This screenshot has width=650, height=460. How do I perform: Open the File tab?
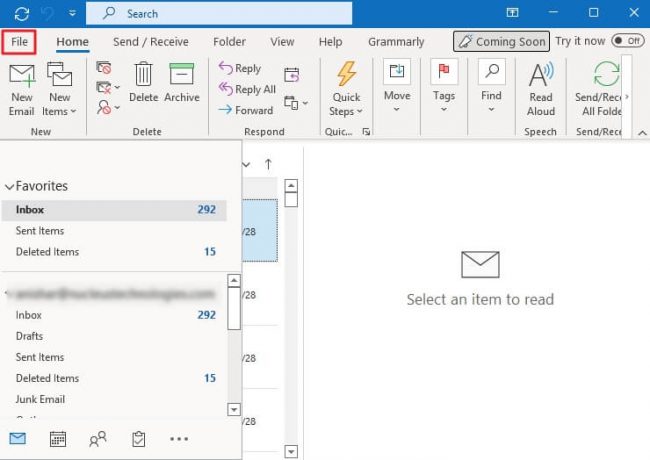tap(19, 42)
